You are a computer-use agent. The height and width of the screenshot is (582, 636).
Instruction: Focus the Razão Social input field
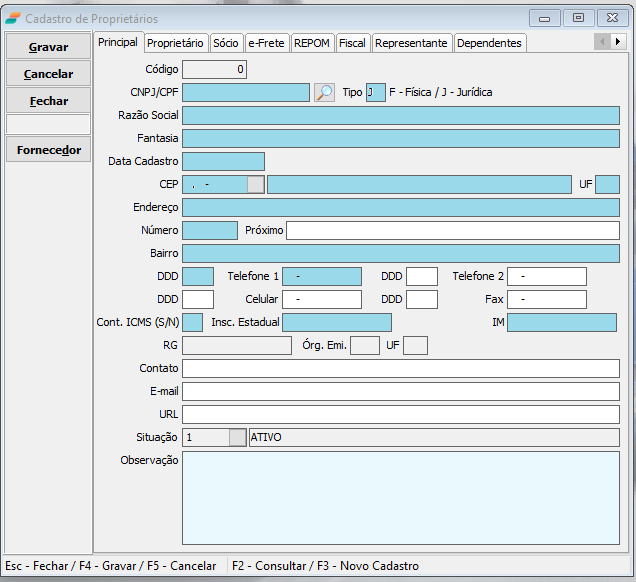coord(400,115)
